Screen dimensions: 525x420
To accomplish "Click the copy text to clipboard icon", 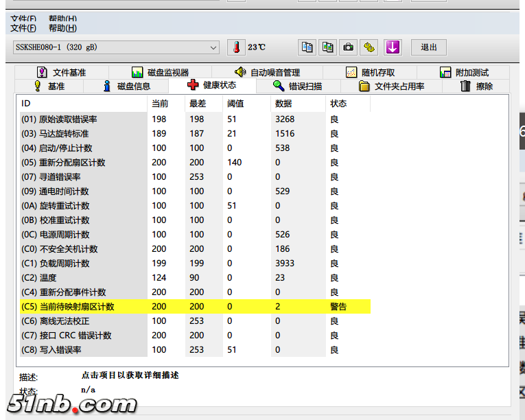I will pyautogui.click(x=307, y=47).
